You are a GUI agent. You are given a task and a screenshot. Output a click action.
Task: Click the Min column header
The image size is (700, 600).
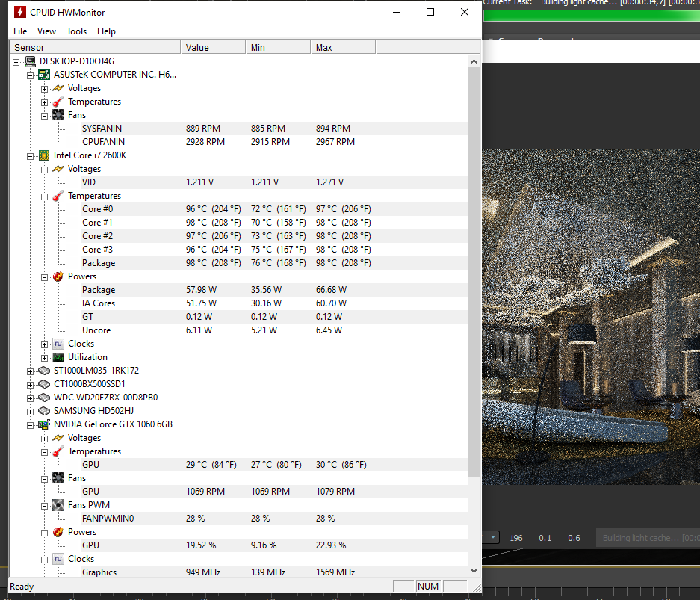279,47
